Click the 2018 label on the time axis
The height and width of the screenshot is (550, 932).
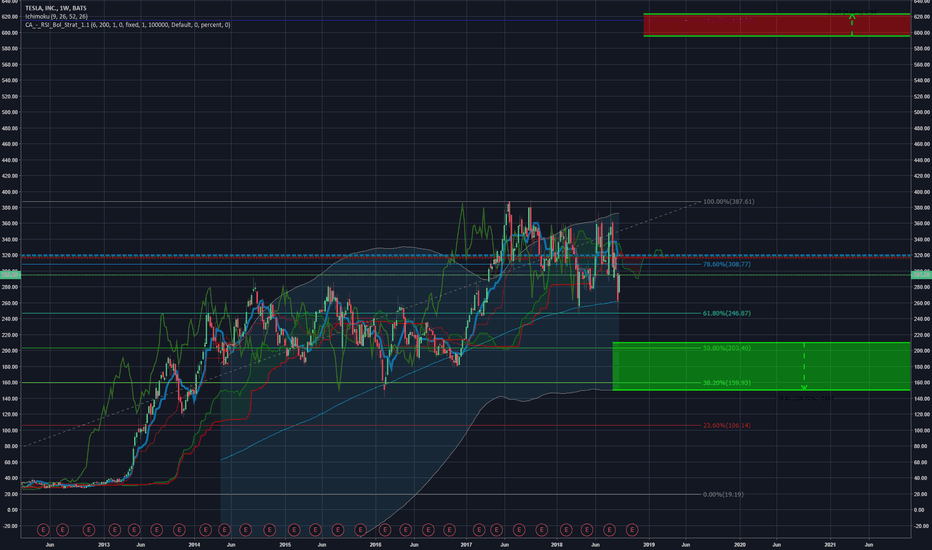pyautogui.click(x=557, y=544)
